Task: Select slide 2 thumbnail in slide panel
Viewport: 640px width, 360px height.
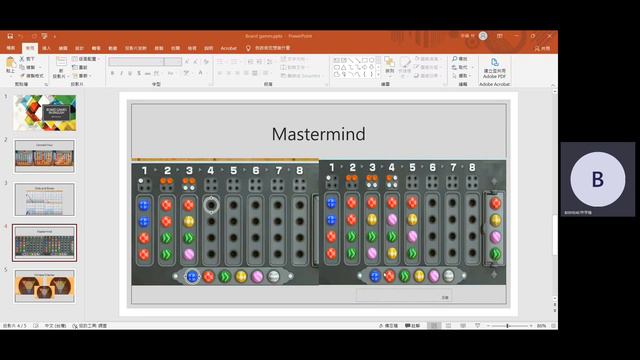Action: coord(44,156)
